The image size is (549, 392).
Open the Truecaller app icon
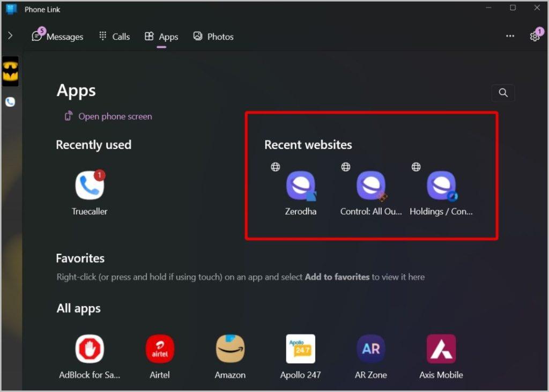[90, 185]
